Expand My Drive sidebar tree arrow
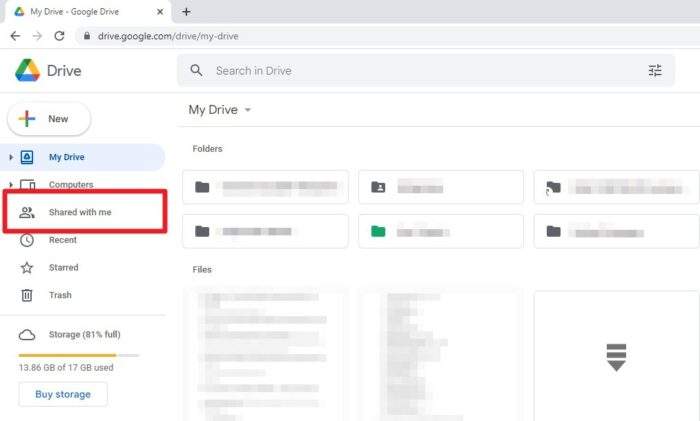Screen dimensions: 700x421 (11, 157)
